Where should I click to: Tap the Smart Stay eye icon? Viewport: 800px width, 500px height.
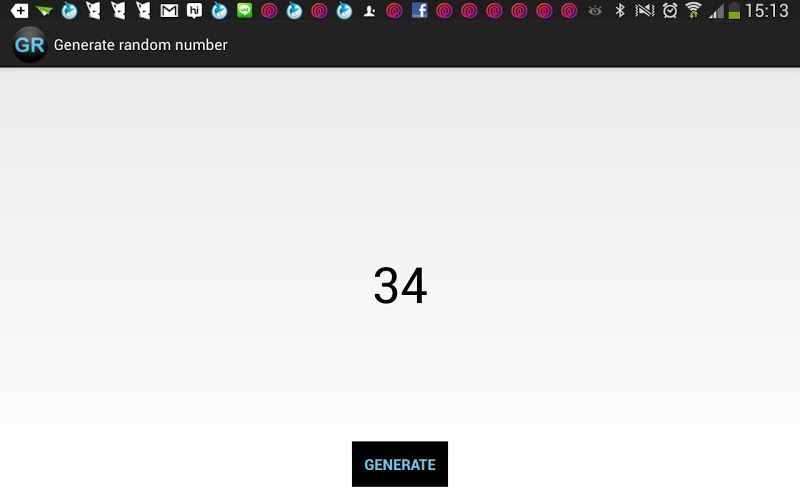click(595, 10)
